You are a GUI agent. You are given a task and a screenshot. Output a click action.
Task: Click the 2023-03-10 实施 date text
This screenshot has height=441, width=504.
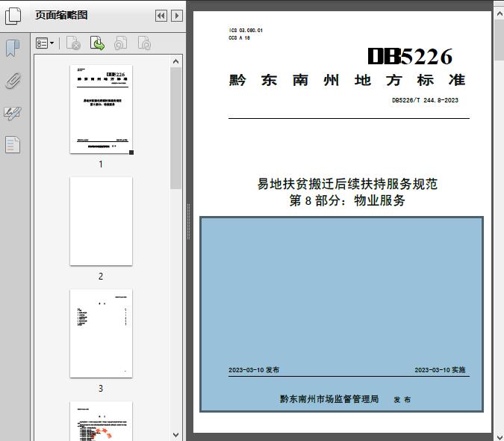click(x=440, y=370)
